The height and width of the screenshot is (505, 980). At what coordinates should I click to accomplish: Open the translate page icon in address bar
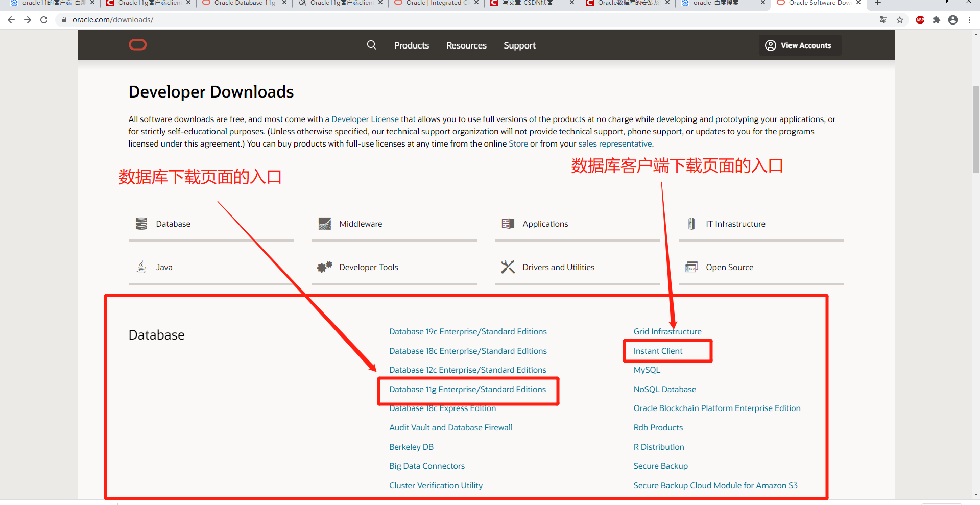tap(883, 20)
